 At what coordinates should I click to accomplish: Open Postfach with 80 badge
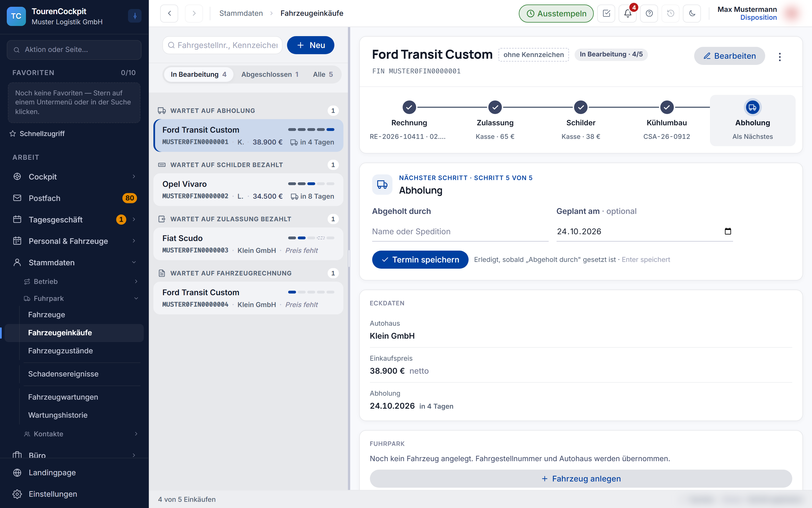pyautogui.click(x=74, y=198)
